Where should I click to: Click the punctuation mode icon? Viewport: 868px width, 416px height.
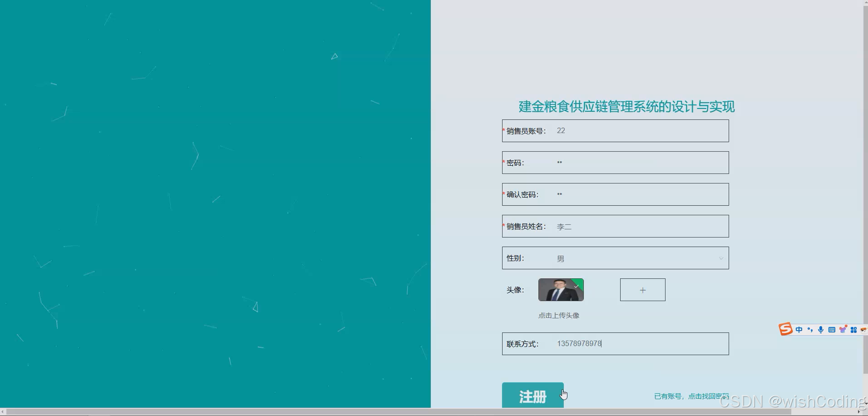[x=810, y=330]
